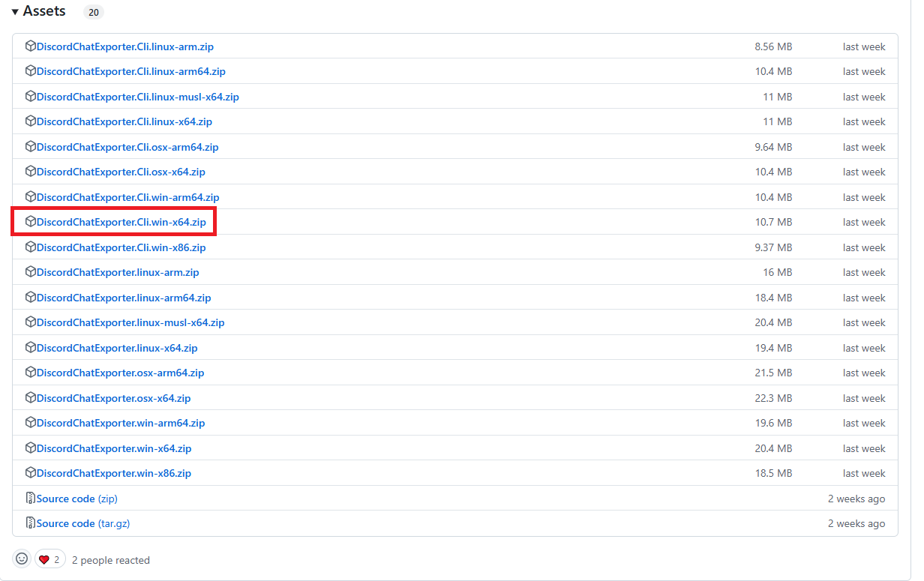
Task: Click the 8.56 MB file size
Action: coord(773,46)
